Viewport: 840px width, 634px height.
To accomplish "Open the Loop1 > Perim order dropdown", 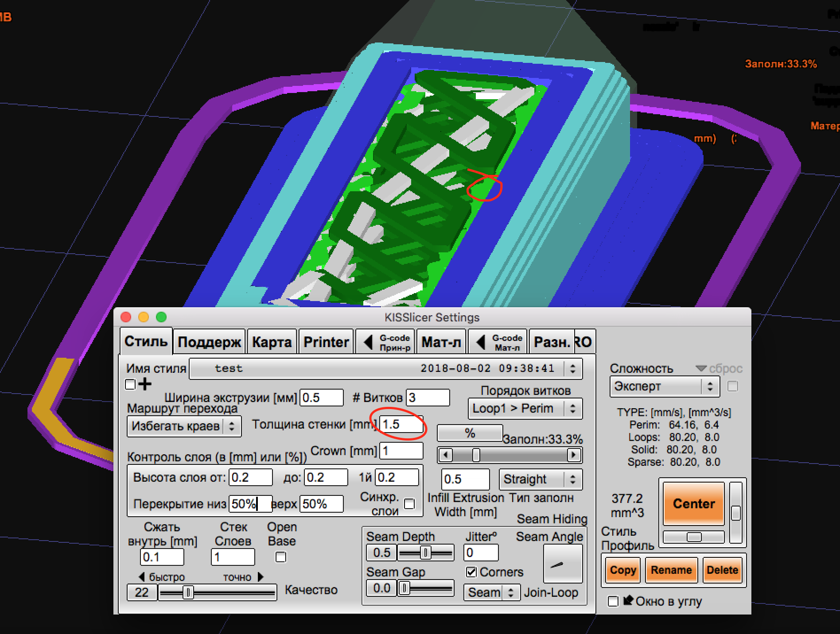I will [525, 409].
